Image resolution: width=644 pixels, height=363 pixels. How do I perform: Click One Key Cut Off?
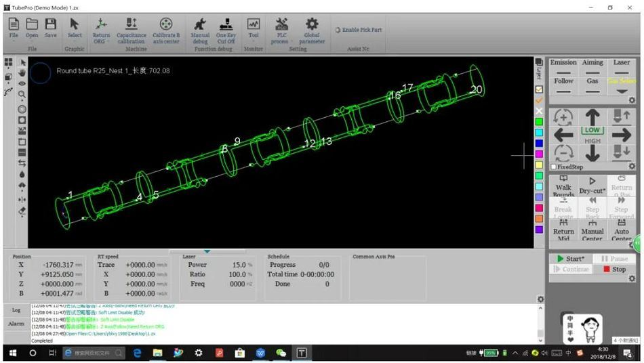[x=226, y=30]
